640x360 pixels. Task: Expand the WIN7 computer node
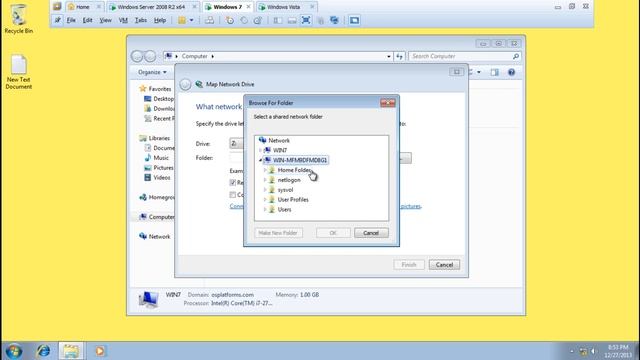pos(260,150)
